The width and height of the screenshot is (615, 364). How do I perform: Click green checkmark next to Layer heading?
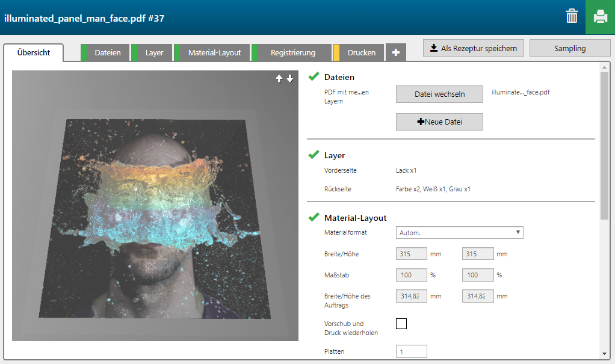[314, 155]
